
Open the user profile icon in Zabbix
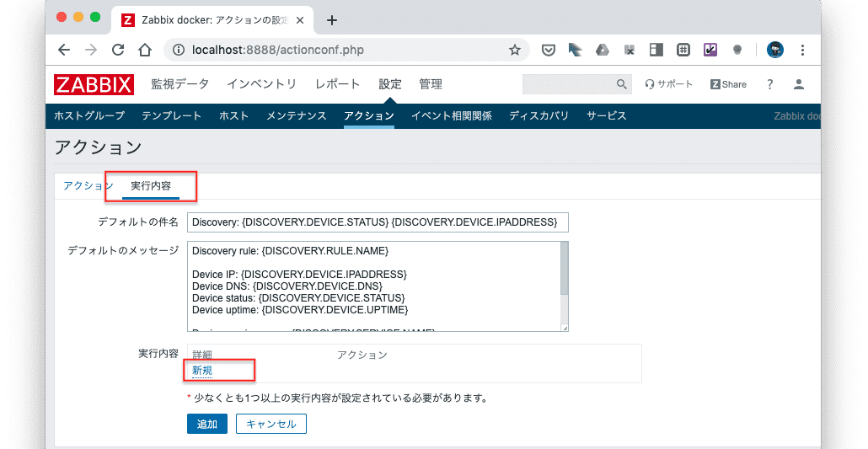[799, 84]
